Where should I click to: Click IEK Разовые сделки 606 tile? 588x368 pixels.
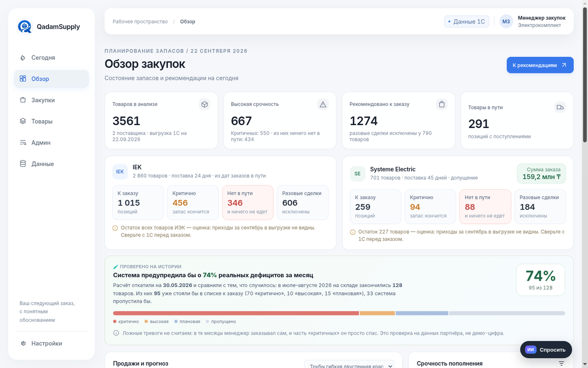[302, 203]
